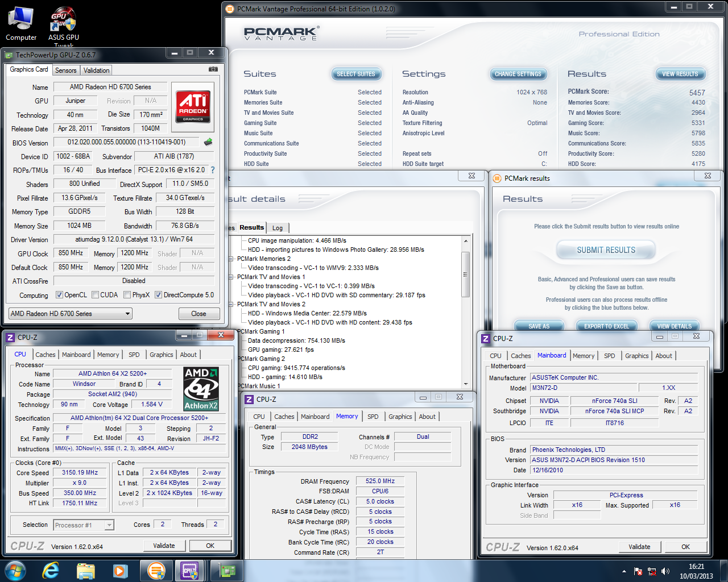
Task: Click the PCMark results dialog title icon
Action: click(x=497, y=178)
